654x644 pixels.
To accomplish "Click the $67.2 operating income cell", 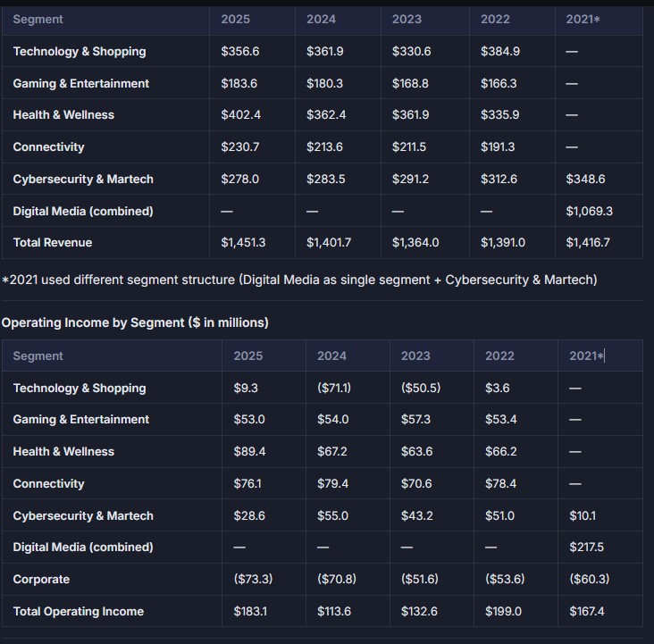I will 332,451.
